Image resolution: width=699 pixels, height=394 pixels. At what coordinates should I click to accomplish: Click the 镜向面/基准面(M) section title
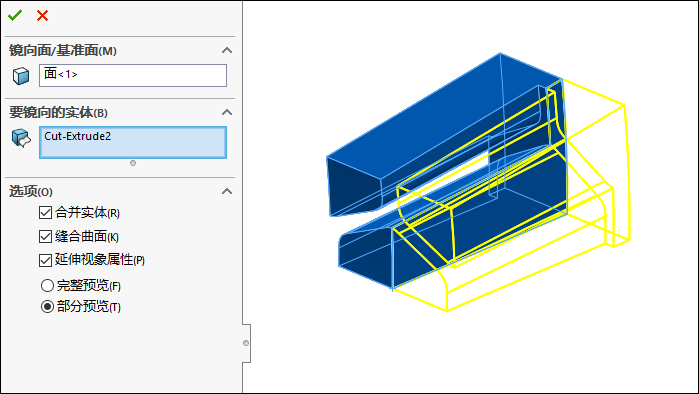(x=63, y=50)
